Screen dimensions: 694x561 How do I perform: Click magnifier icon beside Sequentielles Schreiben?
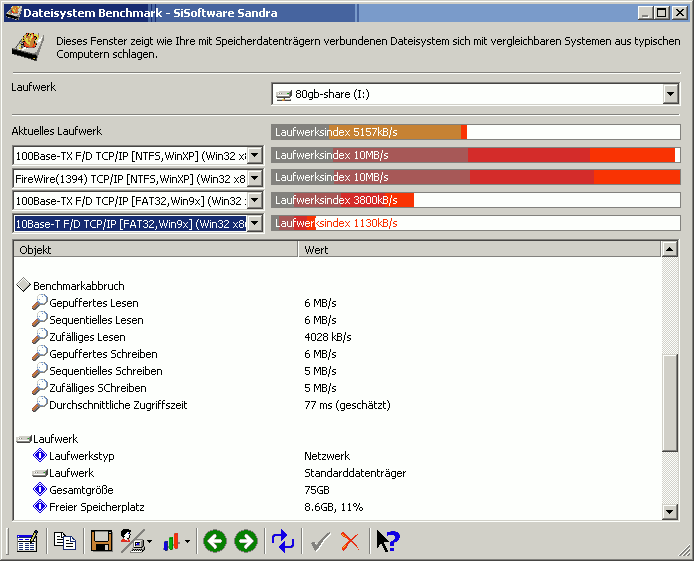[x=39, y=370]
